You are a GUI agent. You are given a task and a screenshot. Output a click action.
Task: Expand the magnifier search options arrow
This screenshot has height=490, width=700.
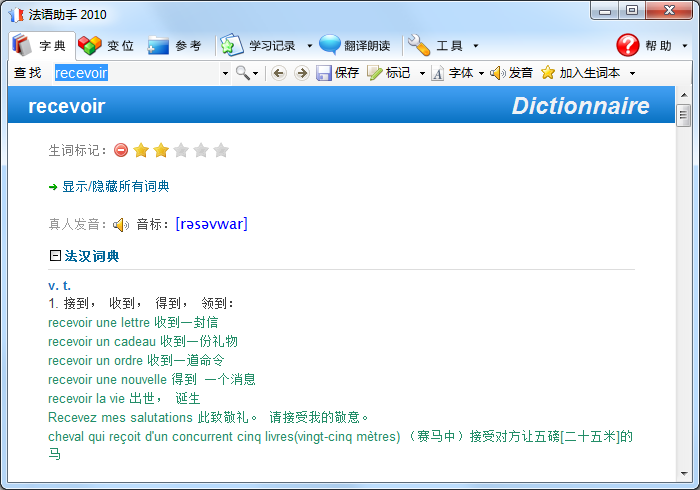click(255, 73)
